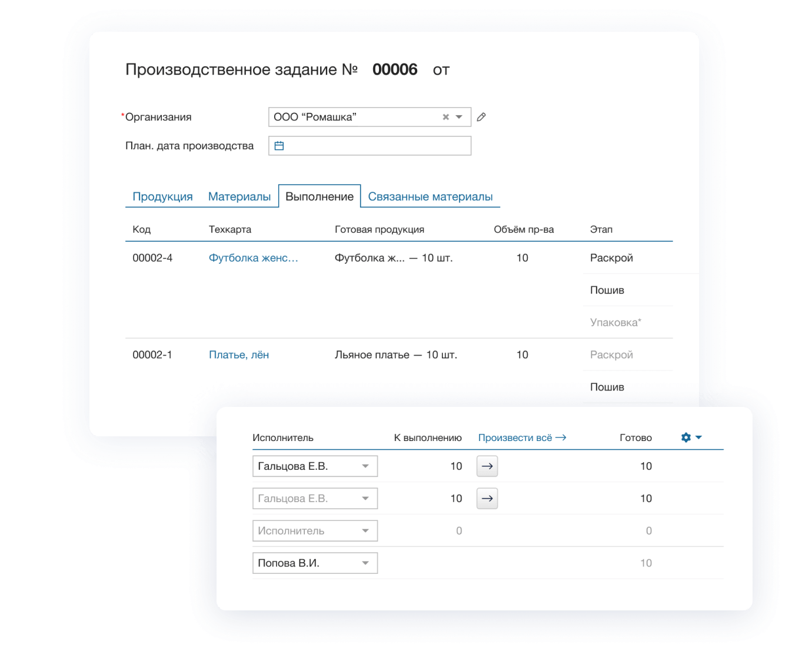The height and width of the screenshot is (668, 812).
Task: Open the Попова В.И. executor dropdown
Action: tap(315, 563)
